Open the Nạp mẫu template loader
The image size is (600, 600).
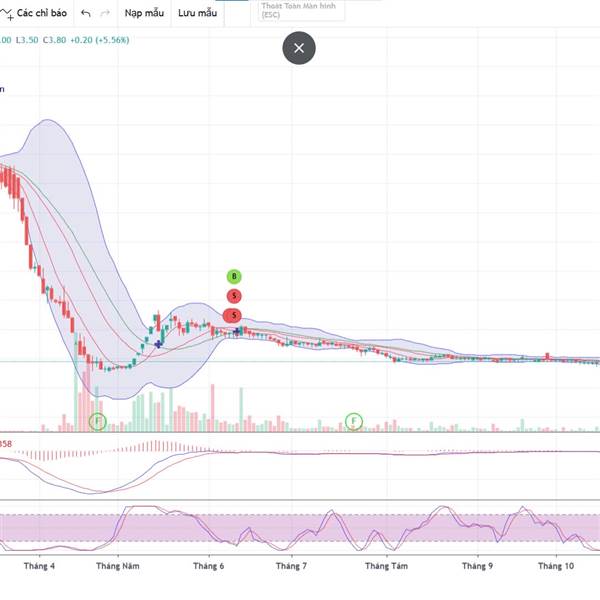click(144, 13)
